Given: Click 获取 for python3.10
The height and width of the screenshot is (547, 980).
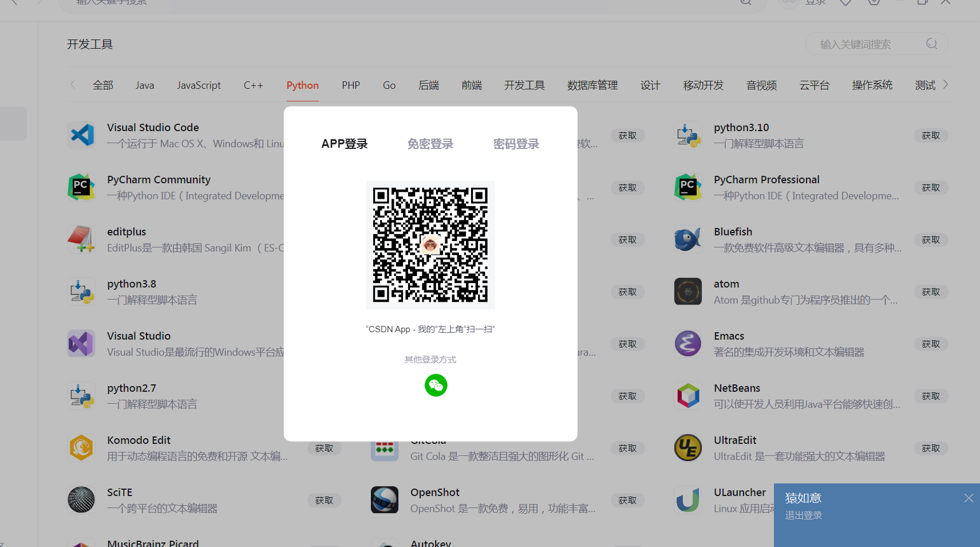Looking at the screenshot, I should [931, 136].
